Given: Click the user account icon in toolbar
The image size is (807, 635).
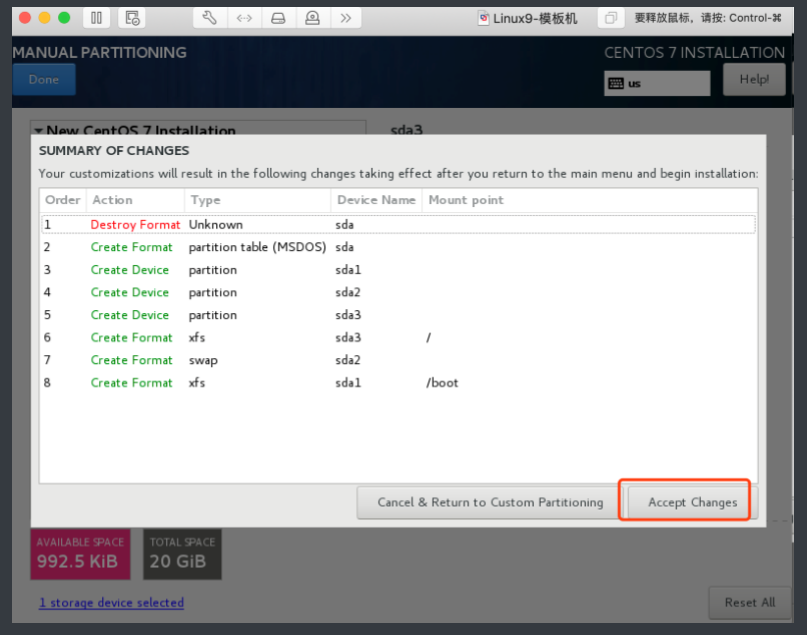Looking at the screenshot, I should pyautogui.click(x=312, y=18).
